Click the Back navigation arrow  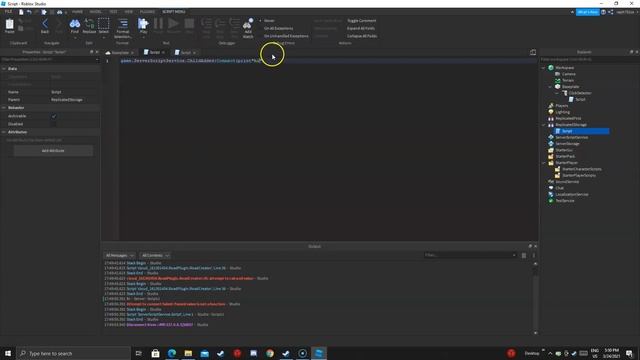coord(45,25)
